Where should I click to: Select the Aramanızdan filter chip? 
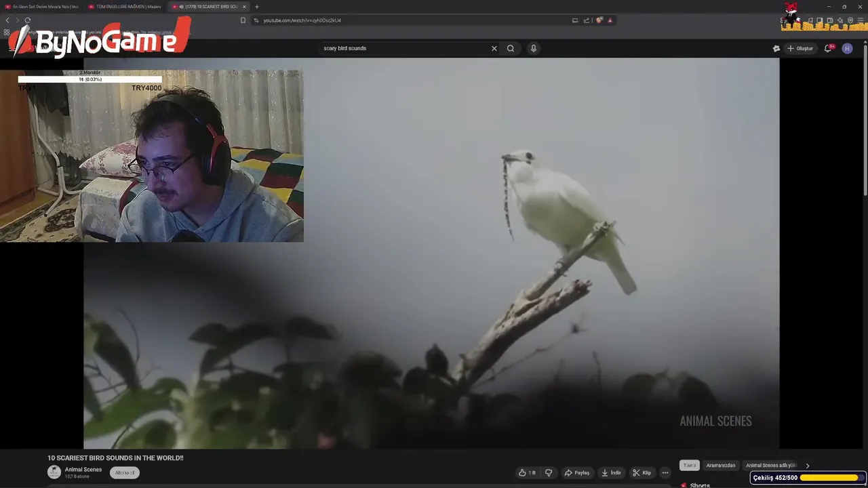point(721,465)
